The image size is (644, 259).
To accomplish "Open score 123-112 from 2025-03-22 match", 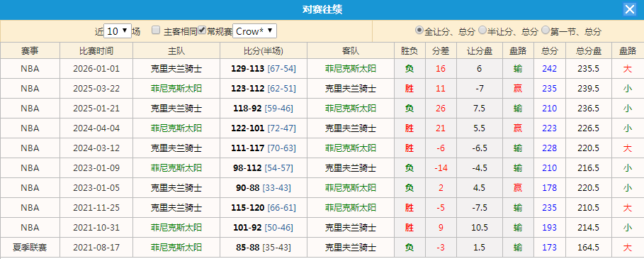I will click(x=248, y=89).
